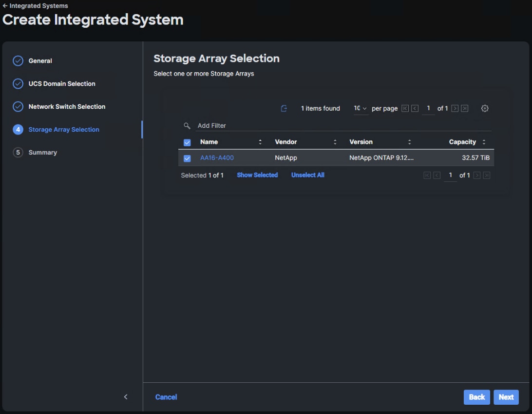
Task: Focus the Add Filter input field
Action: point(341,126)
